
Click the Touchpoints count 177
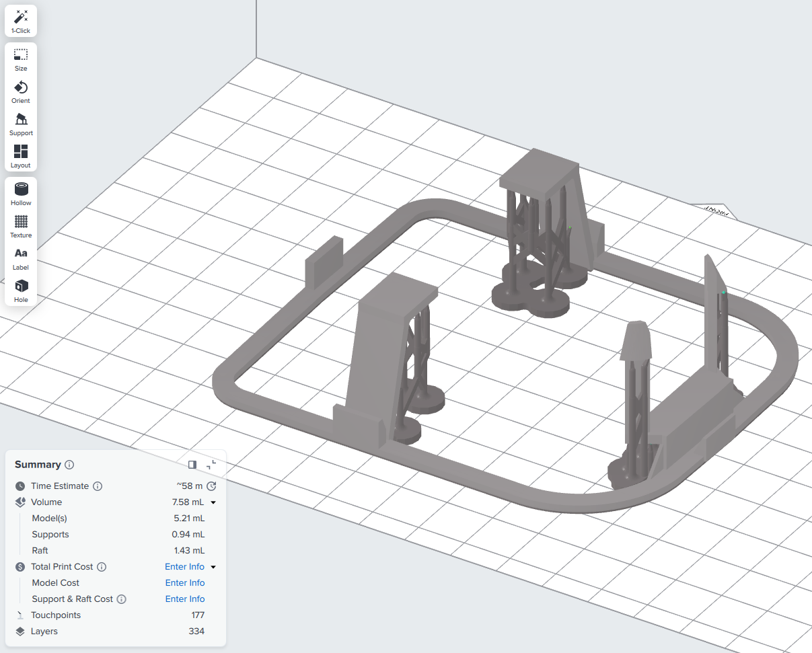(x=198, y=615)
